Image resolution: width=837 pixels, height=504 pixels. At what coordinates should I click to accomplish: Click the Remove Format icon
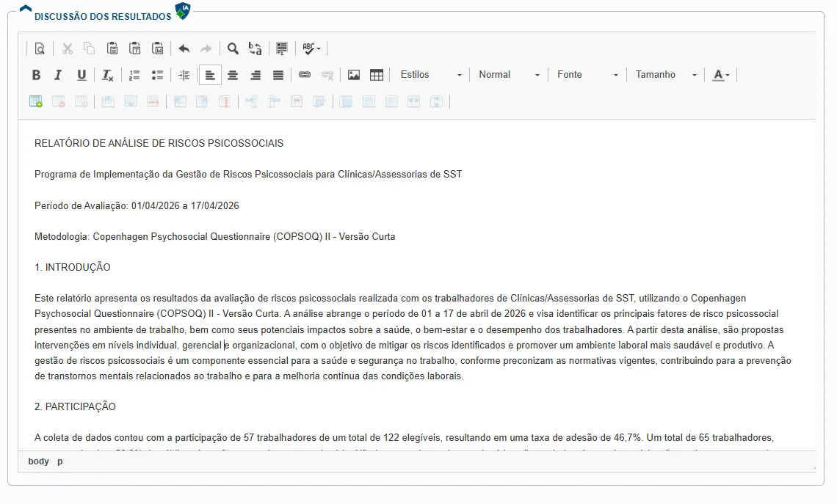pos(107,76)
